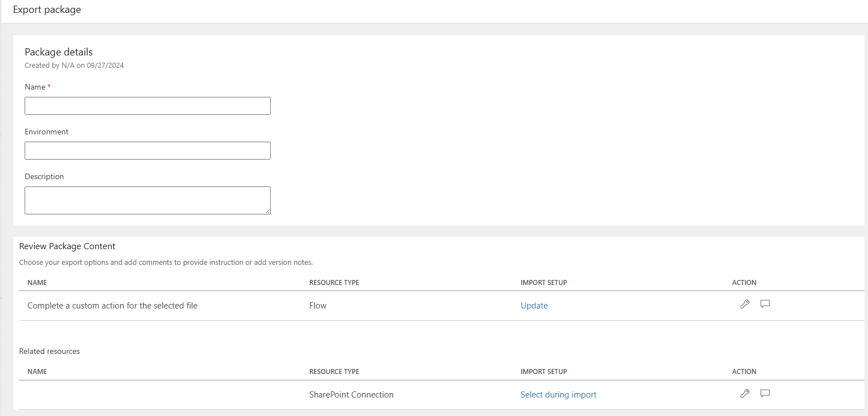Image resolution: width=868 pixels, height=416 pixels.
Task: Select the Review Package Content heading
Action: [x=67, y=246]
